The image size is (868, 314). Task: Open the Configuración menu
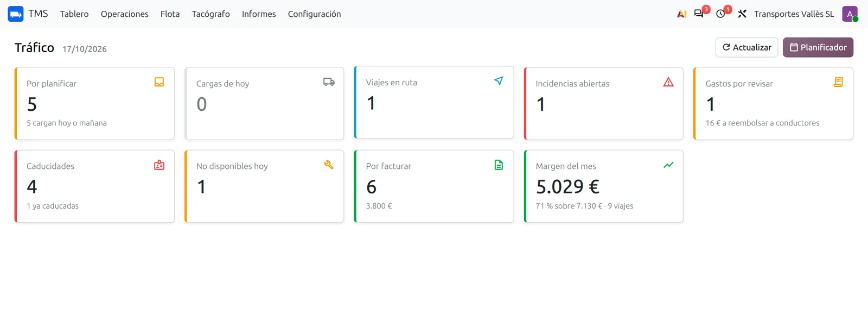[314, 14]
